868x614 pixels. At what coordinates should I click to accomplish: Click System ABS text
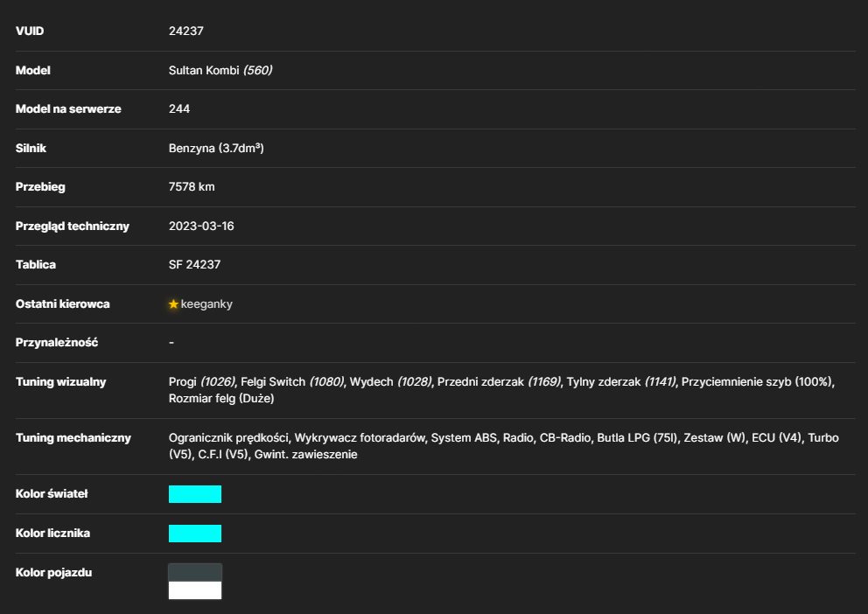tap(464, 437)
